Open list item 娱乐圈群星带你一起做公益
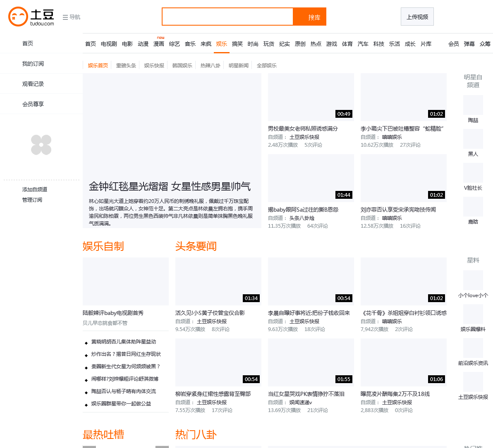Image resolution: width=493 pixels, height=448 pixels. pos(121,404)
